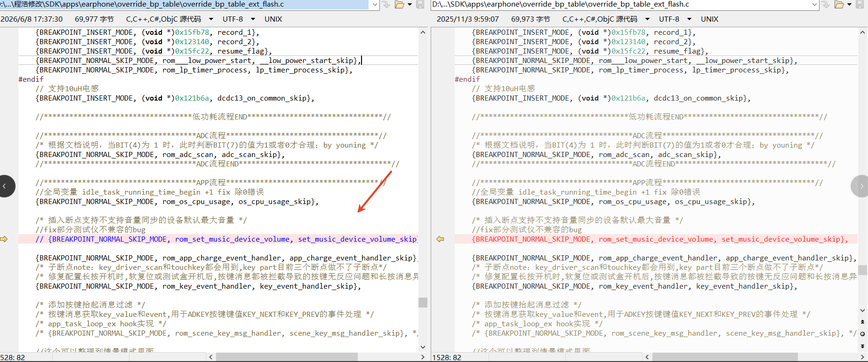Click right pane UNIX line ending label
Image resolution: width=868 pixels, height=362 pixels.
[709, 19]
